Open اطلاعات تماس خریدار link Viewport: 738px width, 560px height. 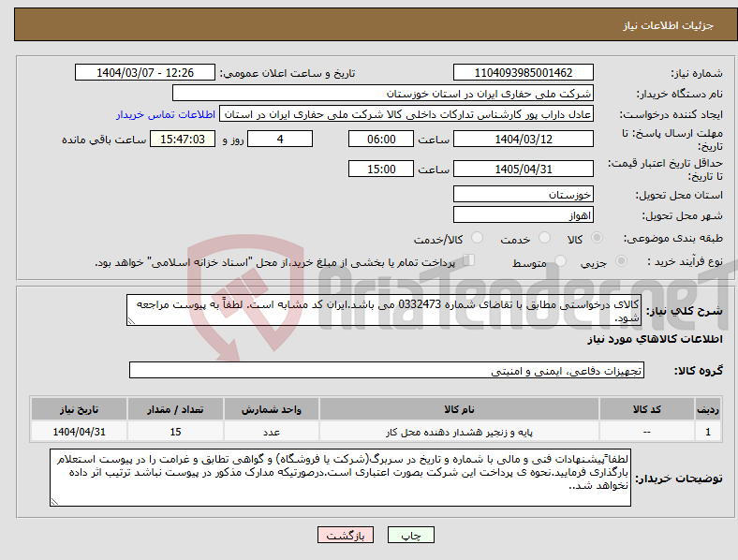pos(166,114)
